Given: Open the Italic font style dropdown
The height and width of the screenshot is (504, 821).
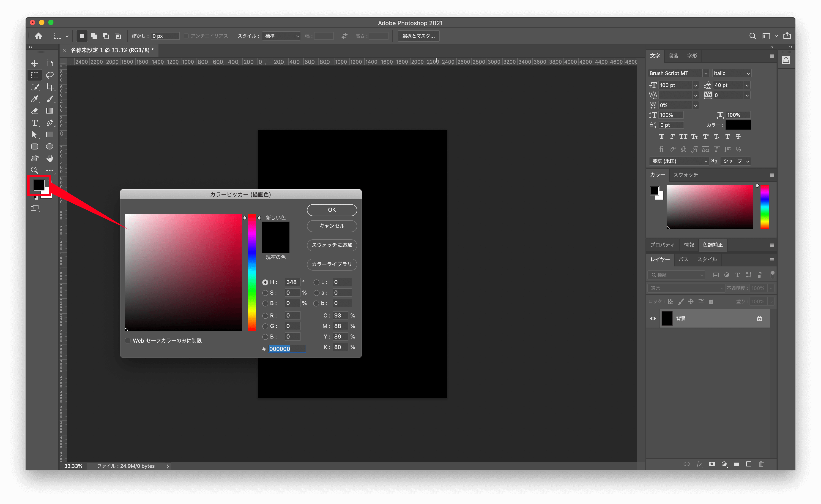Looking at the screenshot, I should point(748,73).
